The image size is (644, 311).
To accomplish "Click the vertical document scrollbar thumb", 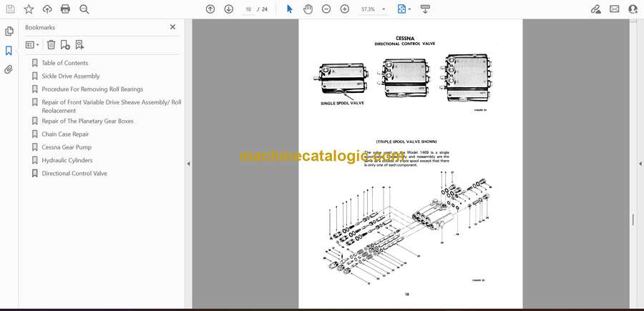I will pyautogui.click(x=633, y=221).
